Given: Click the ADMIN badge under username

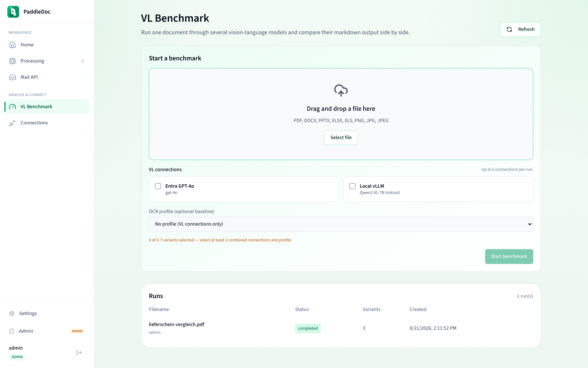Looking at the screenshot, I should point(17,357).
